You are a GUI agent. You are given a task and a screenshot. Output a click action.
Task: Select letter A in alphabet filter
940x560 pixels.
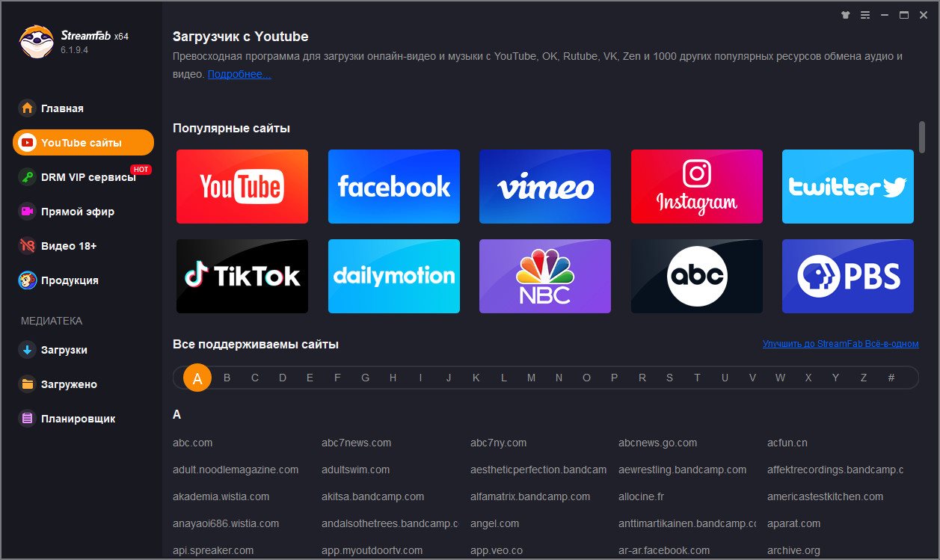197,378
